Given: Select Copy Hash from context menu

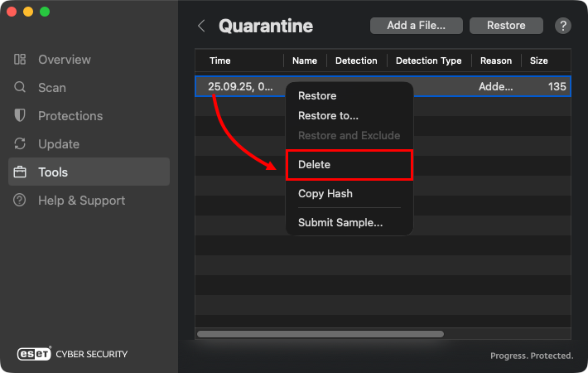Looking at the screenshot, I should click(325, 194).
